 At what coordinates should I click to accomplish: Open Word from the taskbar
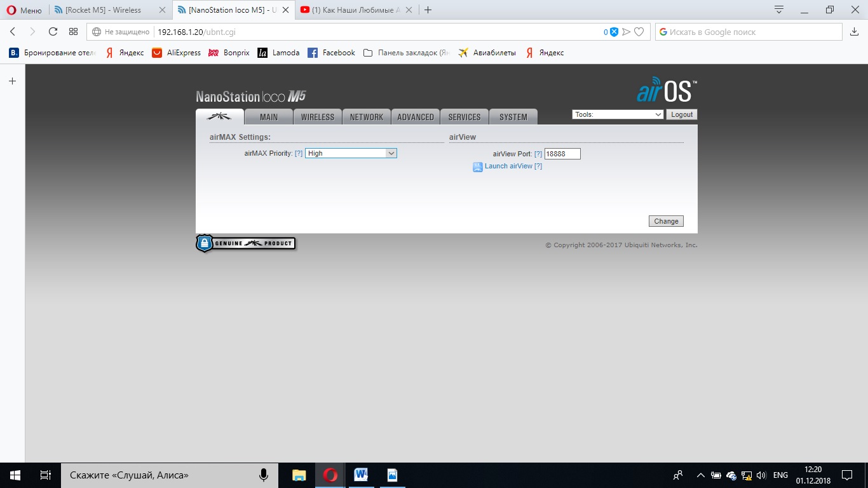(x=361, y=475)
